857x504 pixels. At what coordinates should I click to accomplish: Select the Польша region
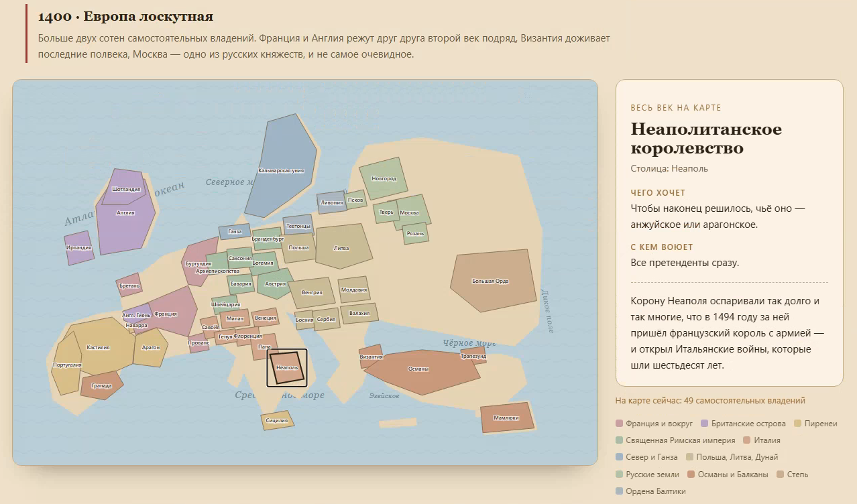point(299,247)
